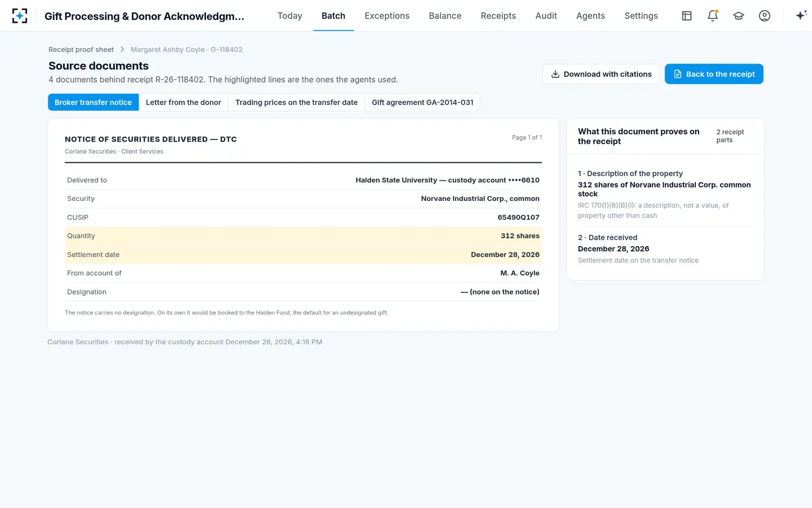This screenshot has height=508, width=812.
Task: Select receipt part 2 Date received
Action: click(x=665, y=249)
